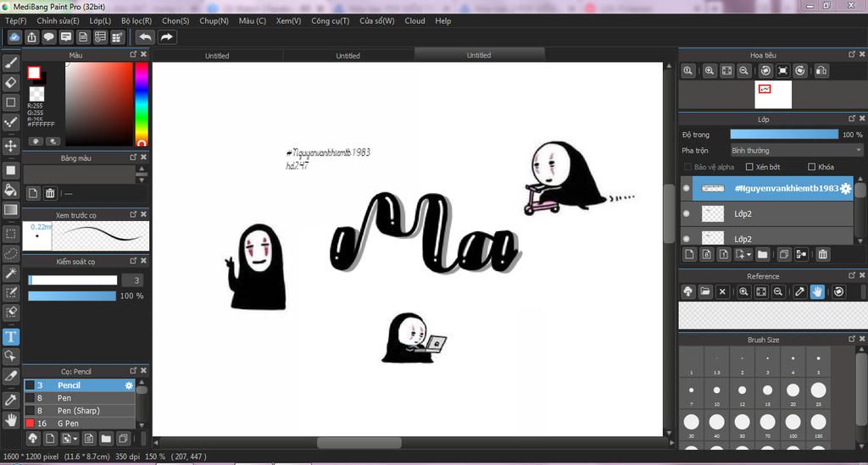This screenshot has width=868, height=465.
Task: Open the Pencil brush settings gear
Action: [x=129, y=385]
